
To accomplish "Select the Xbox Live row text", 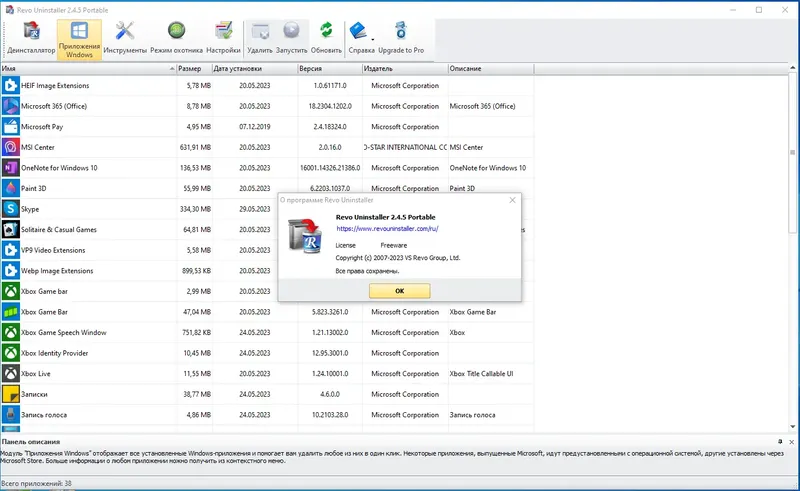I will (36, 374).
